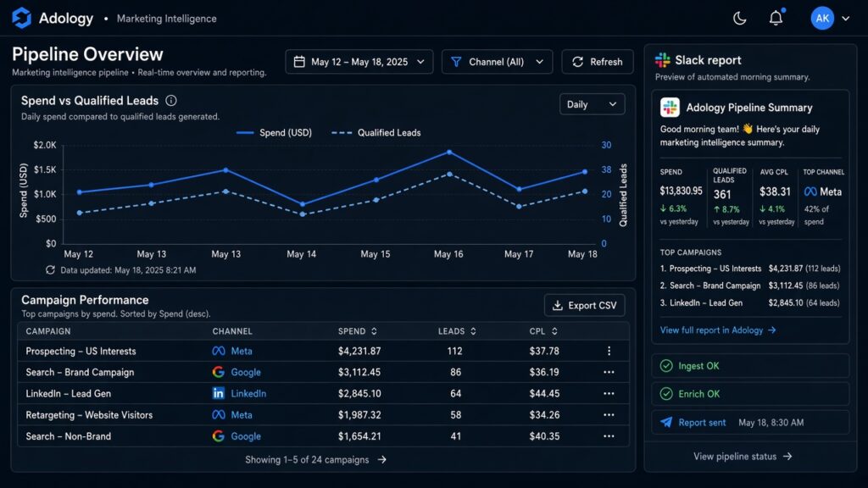868x488 pixels.
Task: Click the Report sent paper plane icon
Action: click(x=666, y=422)
